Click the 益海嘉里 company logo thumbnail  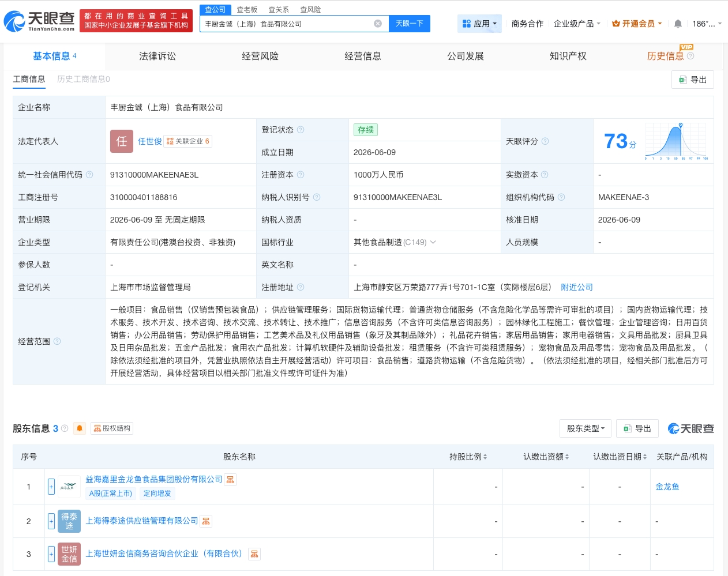point(69,487)
